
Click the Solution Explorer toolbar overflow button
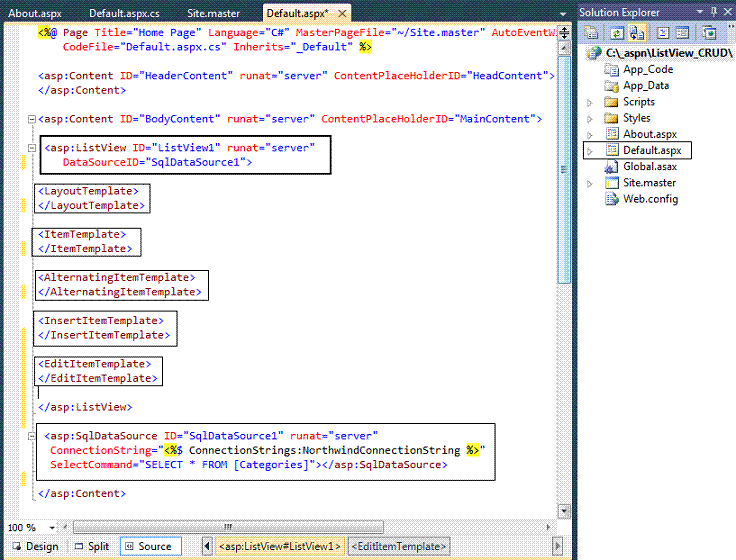pos(731,27)
